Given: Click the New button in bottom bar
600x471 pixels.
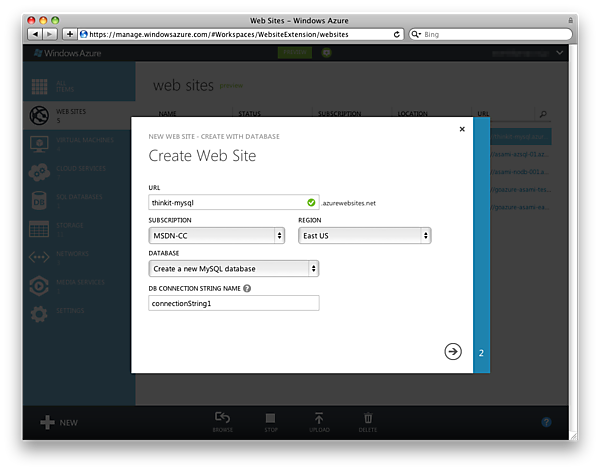Looking at the screenshot, I should pyautogui.click(x=59, y=423).
